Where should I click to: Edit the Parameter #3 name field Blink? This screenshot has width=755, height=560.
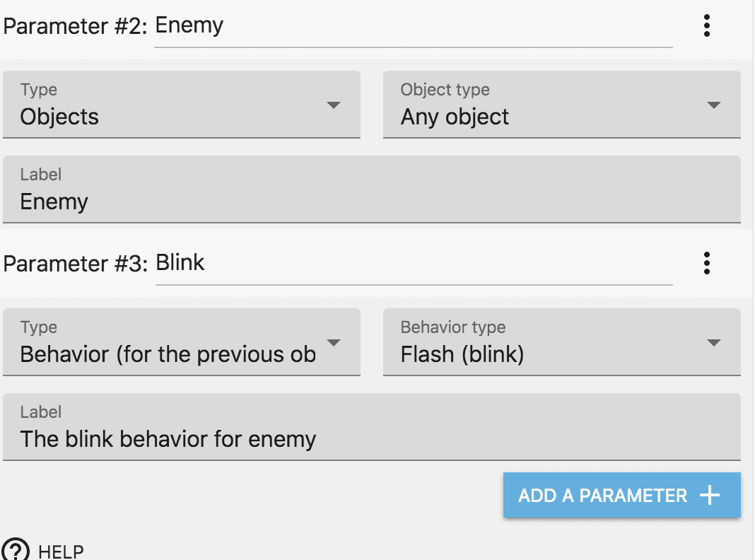point(413,264)
